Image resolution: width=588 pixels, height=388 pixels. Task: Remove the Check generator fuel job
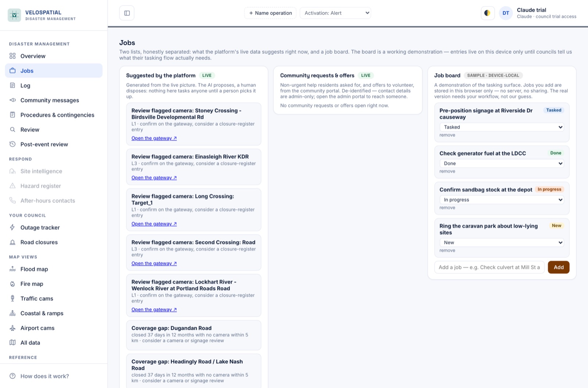447,171
